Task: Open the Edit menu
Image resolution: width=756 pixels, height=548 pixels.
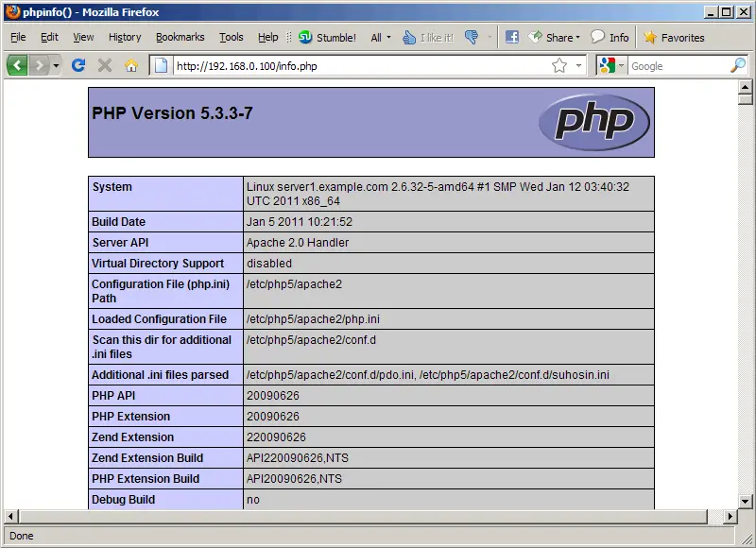Action: [49, 37]
